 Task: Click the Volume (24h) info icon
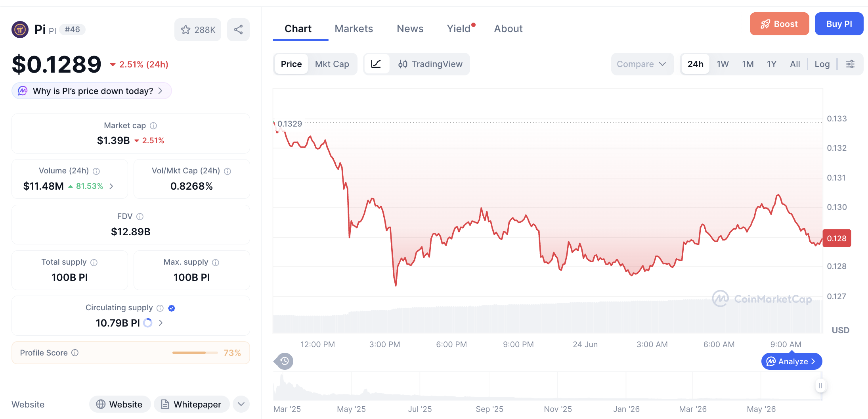[x=96, y=171]
